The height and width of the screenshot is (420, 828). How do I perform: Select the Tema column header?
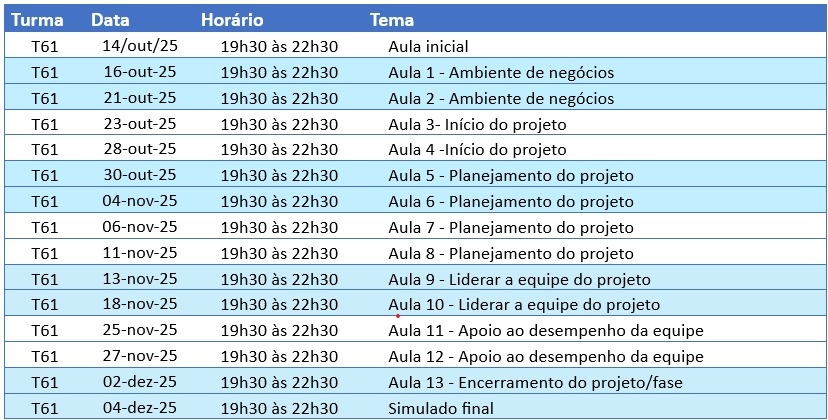392,20
